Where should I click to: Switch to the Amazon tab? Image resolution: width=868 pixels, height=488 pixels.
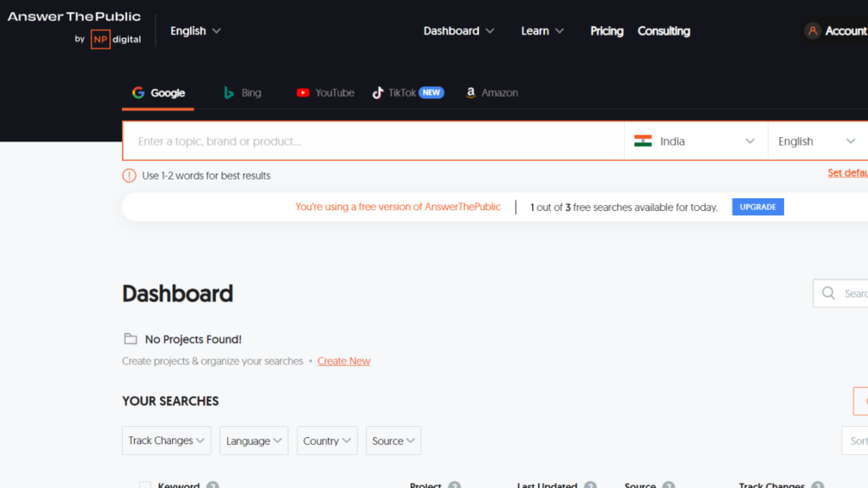pos(492,93)
